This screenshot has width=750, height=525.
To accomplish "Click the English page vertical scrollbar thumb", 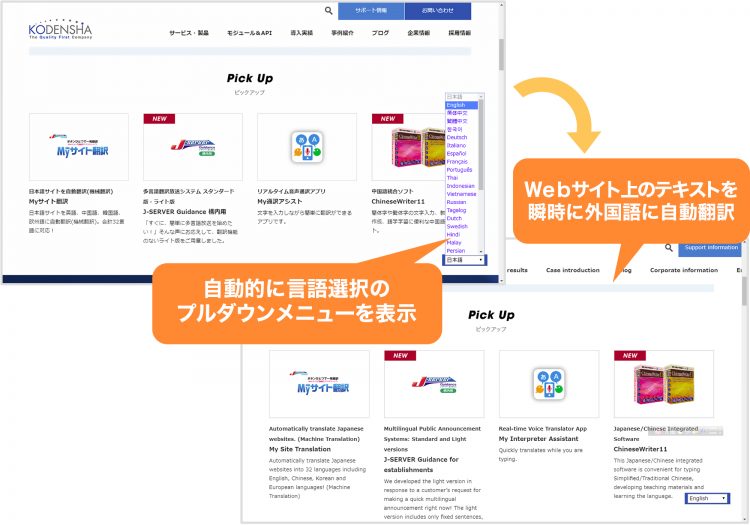I will pos(744,291).
